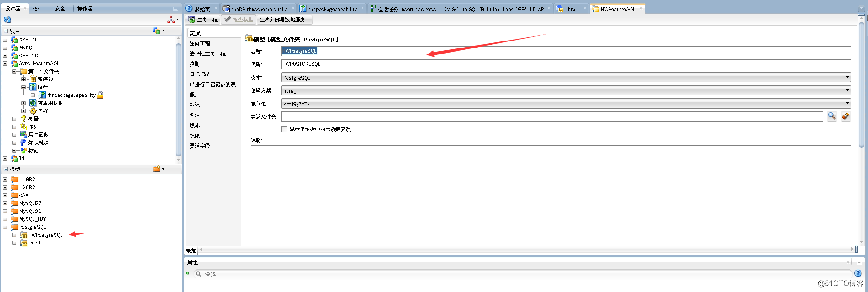Image resolution: width=868 pixels, height=292 pixels.
Task: Click the 知识模块 icon in tree
Action: pos(23,143)
